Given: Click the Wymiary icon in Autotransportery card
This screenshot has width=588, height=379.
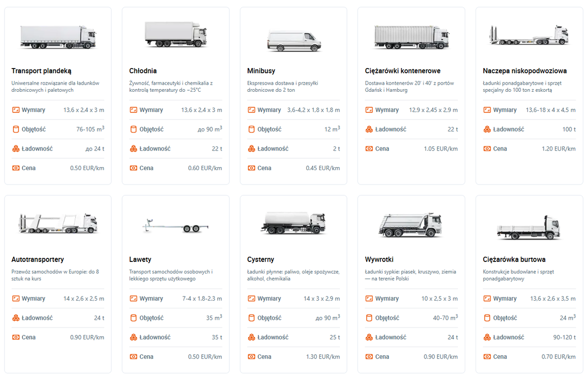Looking at the screenshot, I should (x=16, y=299).
